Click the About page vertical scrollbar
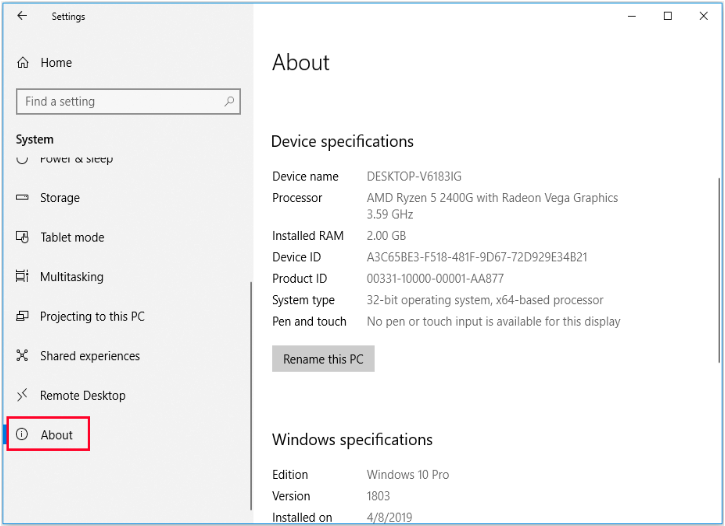This screenshot has width=725, height=526. [718, 250]
